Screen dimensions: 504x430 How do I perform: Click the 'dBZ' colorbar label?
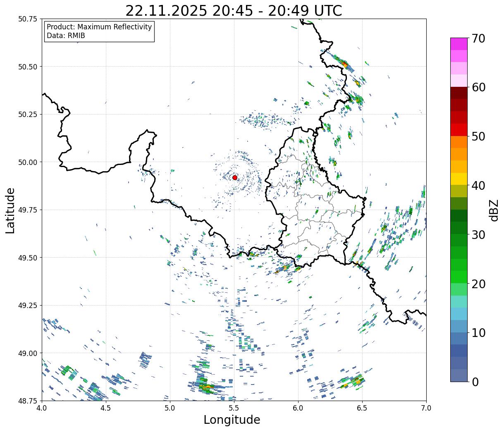point(494,210)
